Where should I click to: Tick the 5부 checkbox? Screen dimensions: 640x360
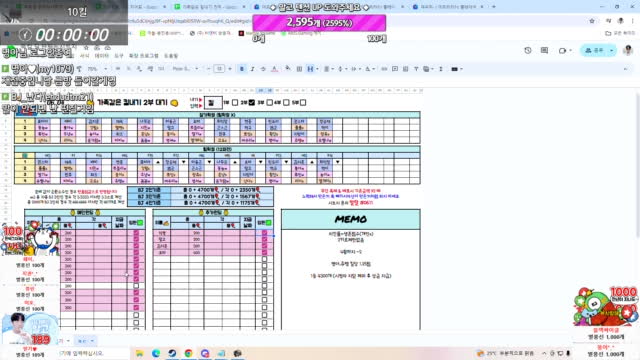[303, 102]
